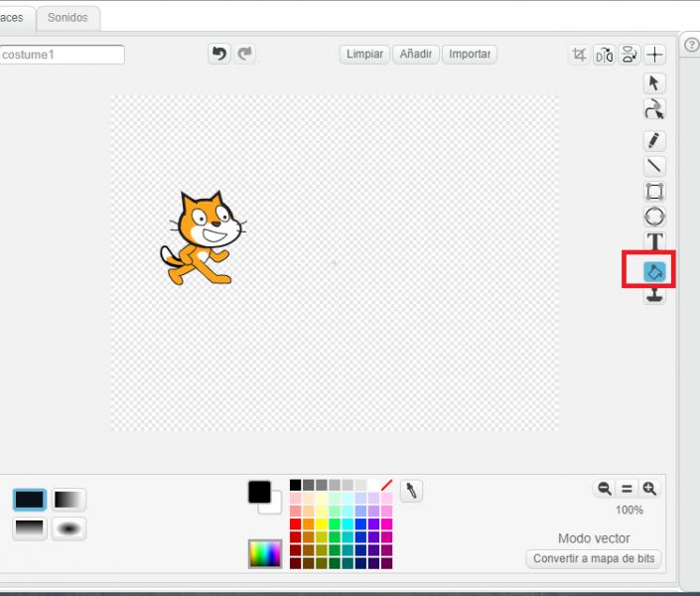Screen dimensions: 700x596
Task: Flip the costume left-right
Action: 604,55
